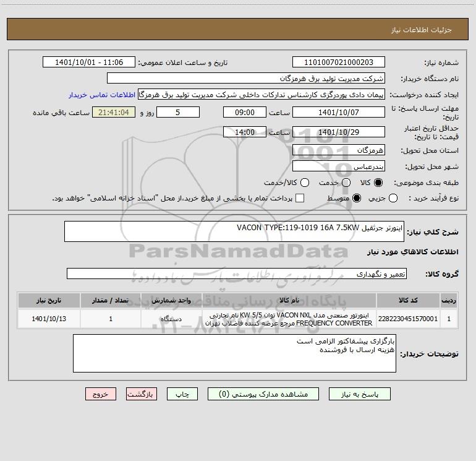Viewport: 476px width, 461px height.
Task: Click the خروج exit button
Action: pyautogui.click(x=101, y=394)
